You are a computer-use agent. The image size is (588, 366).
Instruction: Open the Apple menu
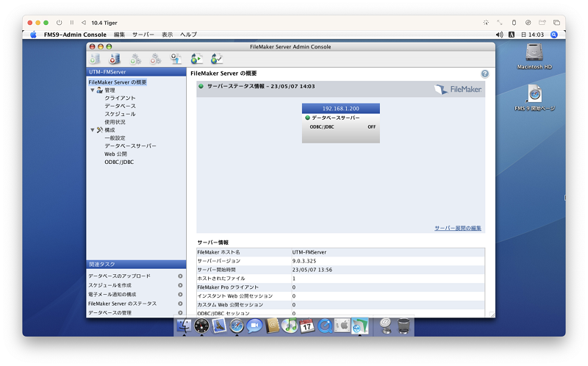(x=33, y=35)
